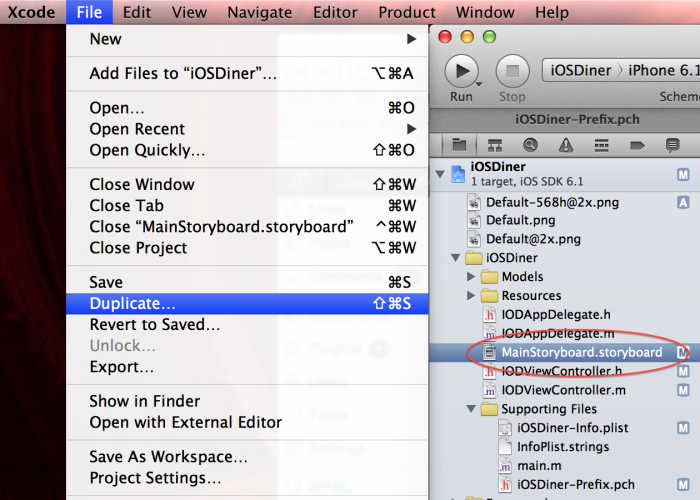This screenshot has width=700, height=500.
Task: Choose Add Files to "iOSDiner"…
Action: pyautogui.click(x=247, y=74)
